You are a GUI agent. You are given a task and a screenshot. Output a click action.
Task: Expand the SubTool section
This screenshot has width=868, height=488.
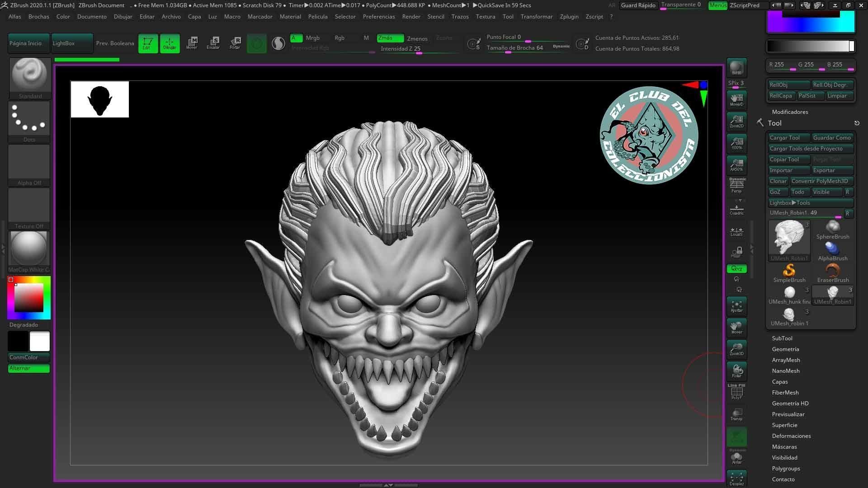[x=782, y=338]
